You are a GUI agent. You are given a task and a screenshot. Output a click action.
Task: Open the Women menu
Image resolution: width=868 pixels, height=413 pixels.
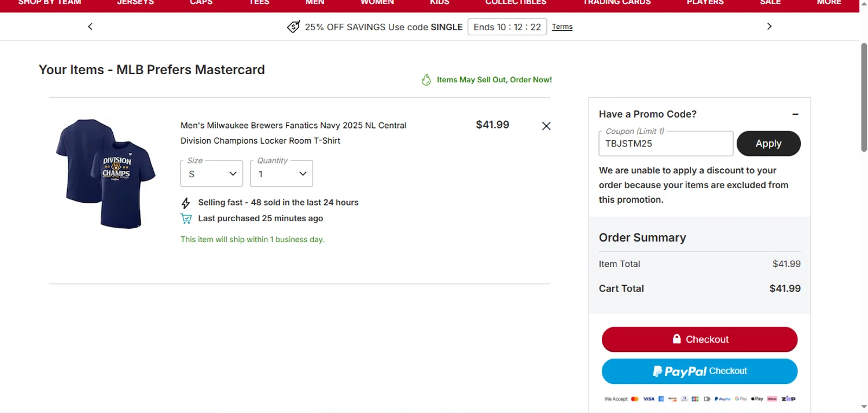377,3
